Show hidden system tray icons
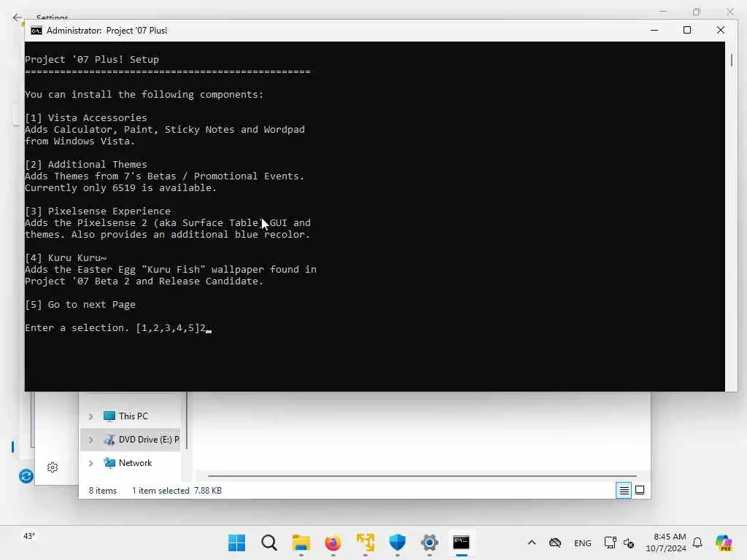 [532, 542]
